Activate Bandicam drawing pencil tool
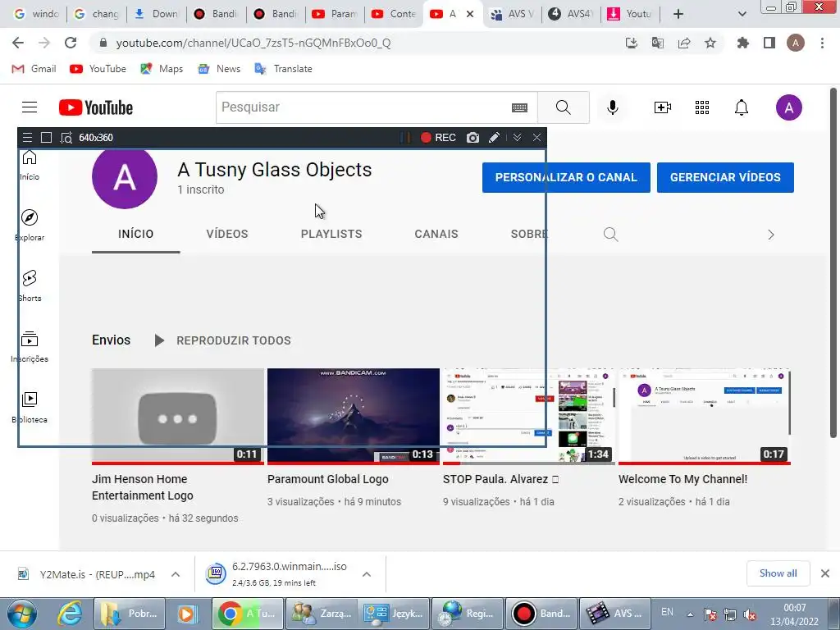 (x=494, y=138)
